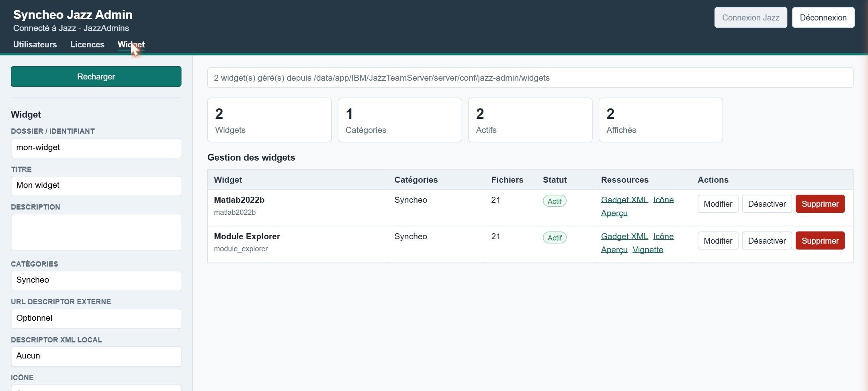Image resolution: width=868 pixels, height=391 pixels.
Task: Click the Actions column header
Action: tap(713, 180)
